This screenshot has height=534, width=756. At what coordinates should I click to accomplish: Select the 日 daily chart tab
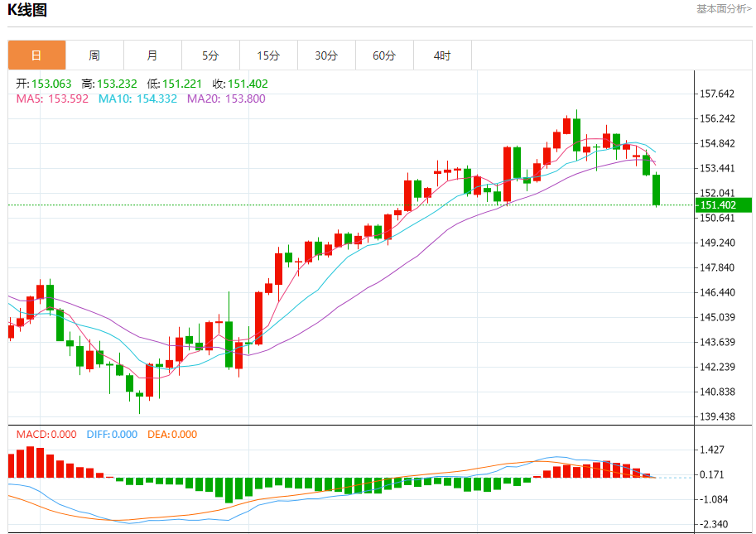click(x=36, y=55)
